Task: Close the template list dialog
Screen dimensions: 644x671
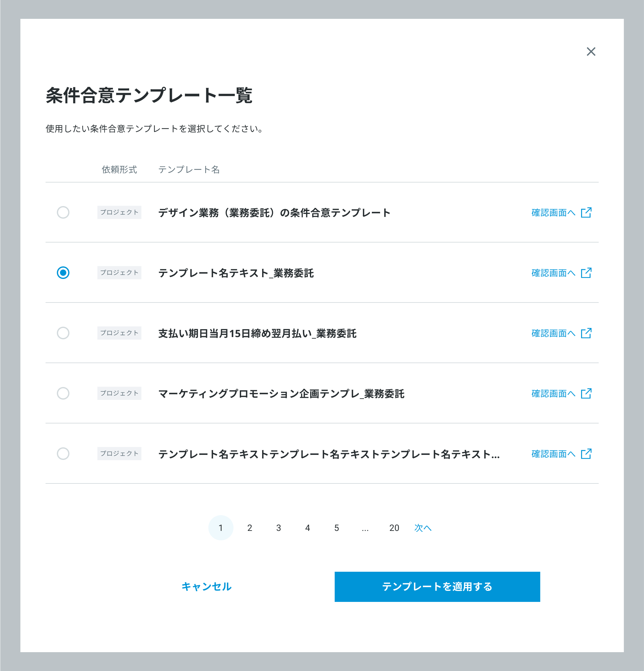Action: coord(591,52)
